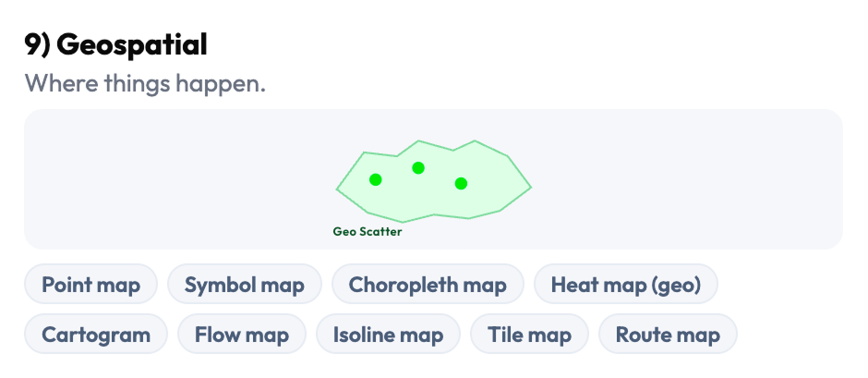Click the right pointed corner of map shape
Image resolution: width=868 pixels, height=378 pixels.
pyautogui.click(x=529, y=187)
